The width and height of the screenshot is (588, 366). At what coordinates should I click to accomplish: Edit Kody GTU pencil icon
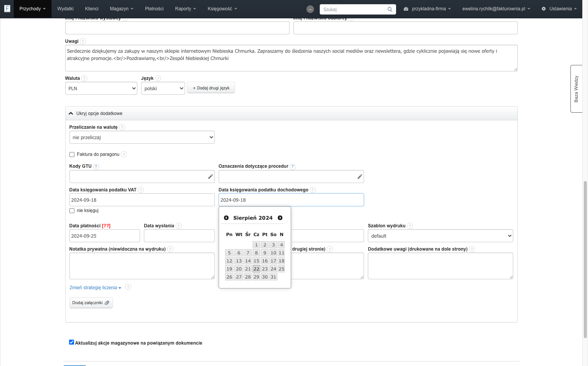pos(210,177)
